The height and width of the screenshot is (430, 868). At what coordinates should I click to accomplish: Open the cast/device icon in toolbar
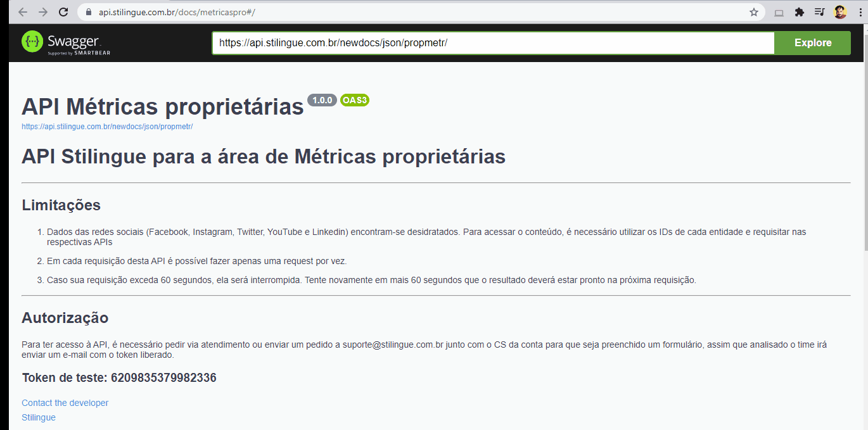click(779, 12)
